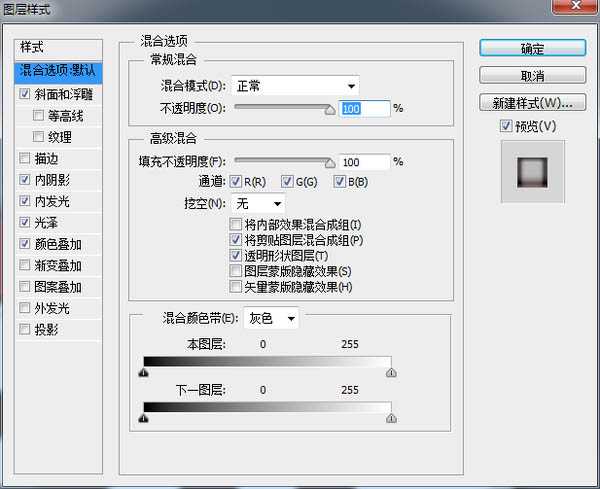Toggle the B(B) channel checkbox
The image size is (600, 489).
pos(339,181)
